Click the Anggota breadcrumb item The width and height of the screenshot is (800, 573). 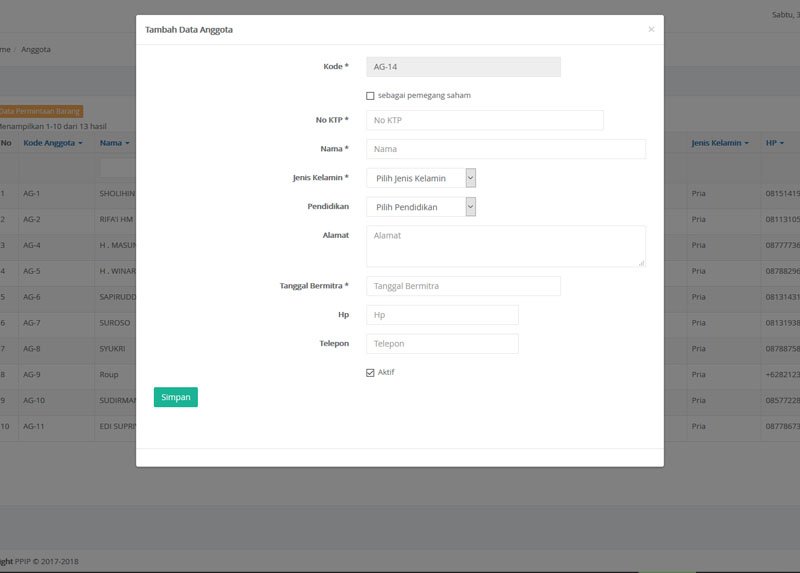click(36, 49)
